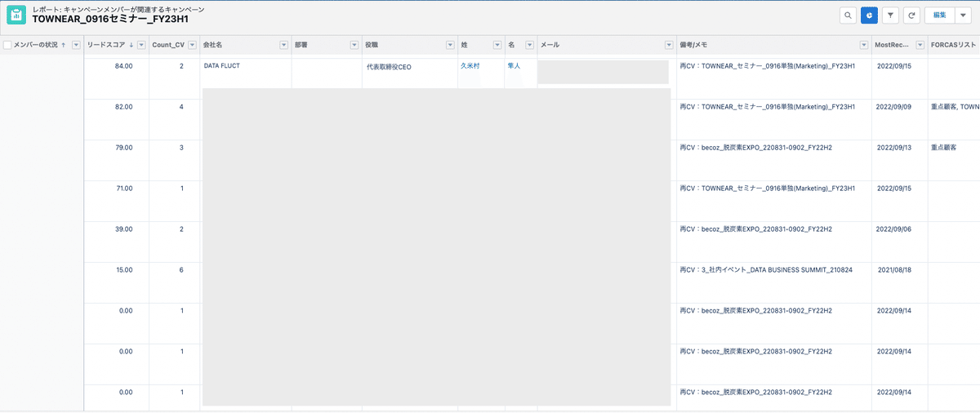Screen dimensions: 980x413
Task: Click the ascending sort arrow on メンバーの状況
Action: [x=64, y=45]
